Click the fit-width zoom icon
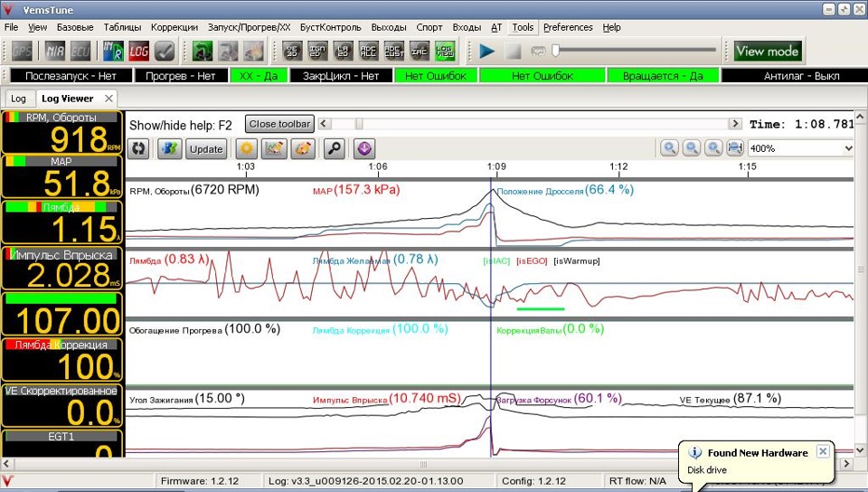This screenshot has width=868, height=492. point(735,148)
